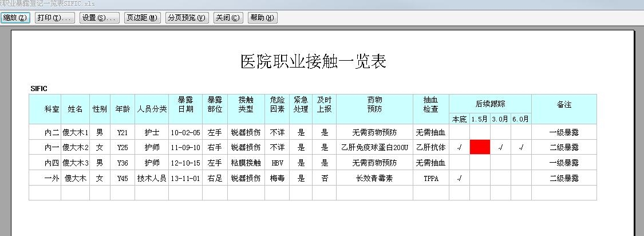This screenshot has width=644, height=236.
Task: Select the 乙肝免疫球蛋白200U cell
Action: [x=374, y=147]
